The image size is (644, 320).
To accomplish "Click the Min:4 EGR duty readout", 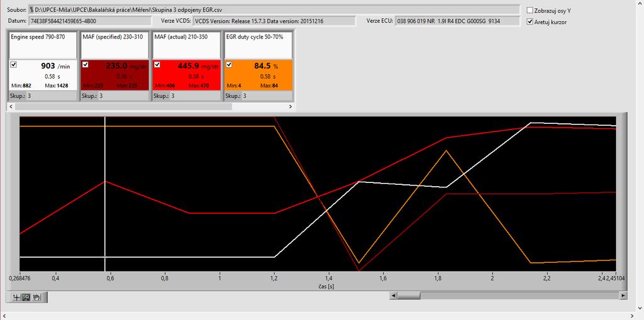I will point(234,86).
